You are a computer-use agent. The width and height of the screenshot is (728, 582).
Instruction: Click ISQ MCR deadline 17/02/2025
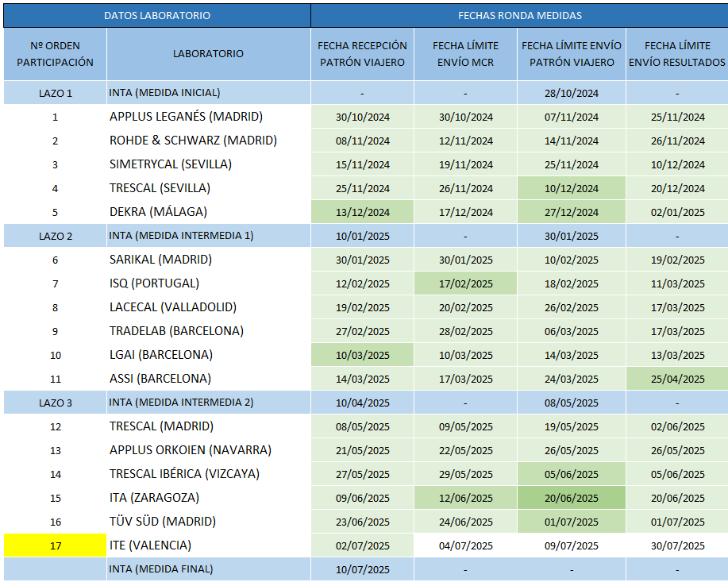tap(465, 283)
